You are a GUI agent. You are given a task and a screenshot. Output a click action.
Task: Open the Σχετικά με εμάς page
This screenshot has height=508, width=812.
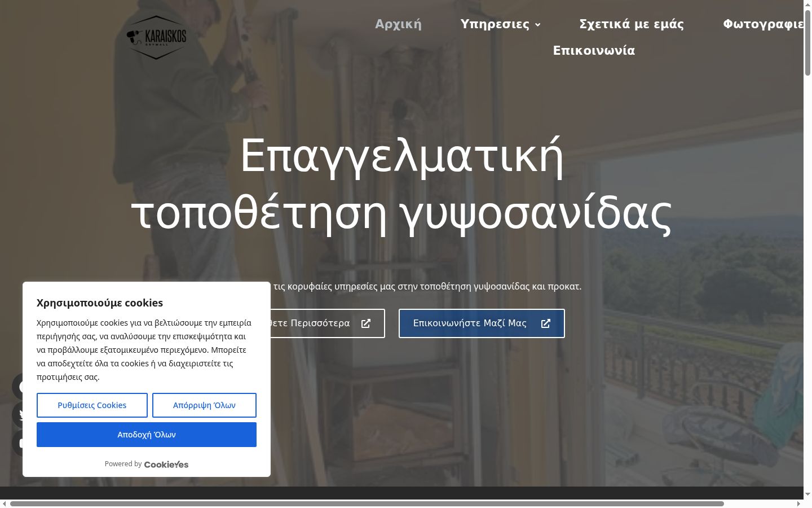(x=632, y=24)
